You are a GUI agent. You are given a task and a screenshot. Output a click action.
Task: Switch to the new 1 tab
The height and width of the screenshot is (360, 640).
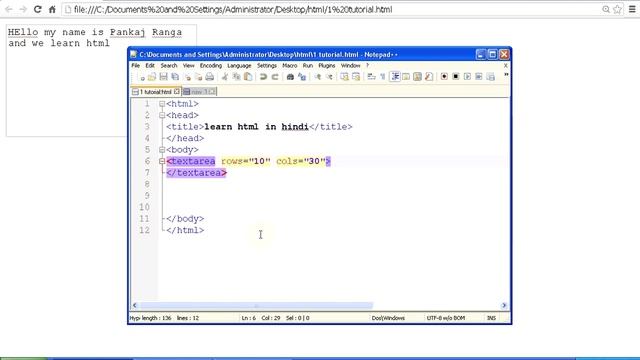tap(199, 92)
